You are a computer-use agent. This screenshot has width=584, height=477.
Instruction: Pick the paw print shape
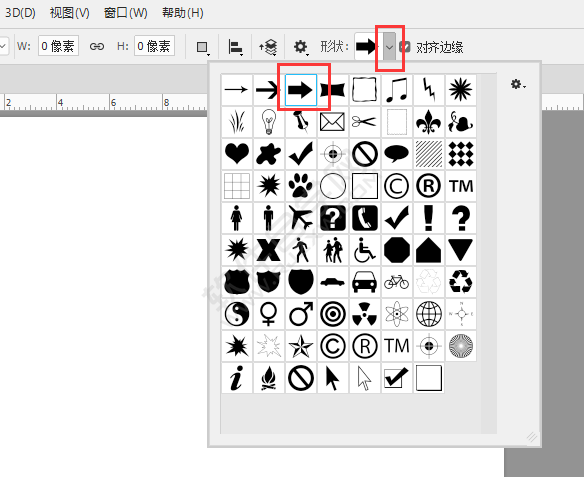pyautogui.click(x=301, y=186)
